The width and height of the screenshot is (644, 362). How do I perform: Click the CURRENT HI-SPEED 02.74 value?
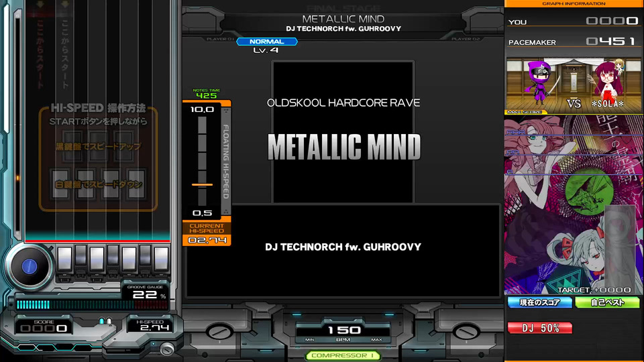click(x=207, y=240)
